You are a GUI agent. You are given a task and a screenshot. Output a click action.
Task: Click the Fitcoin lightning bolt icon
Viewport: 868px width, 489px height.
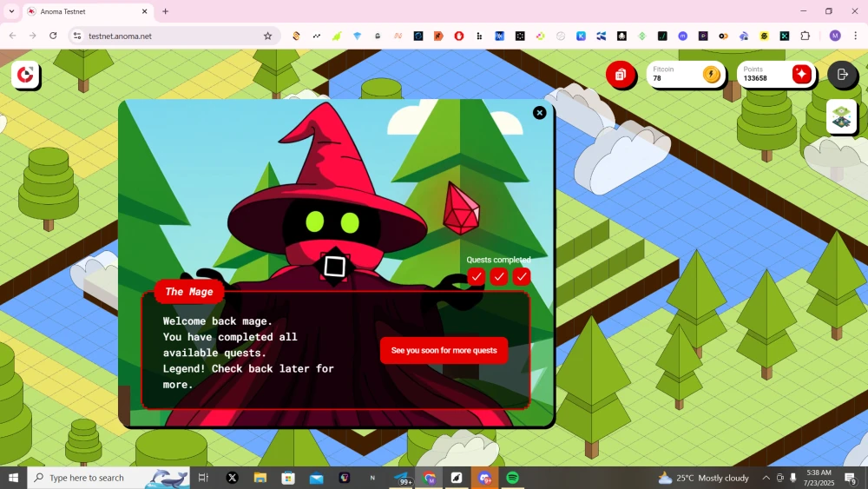(x=711, y=75)
